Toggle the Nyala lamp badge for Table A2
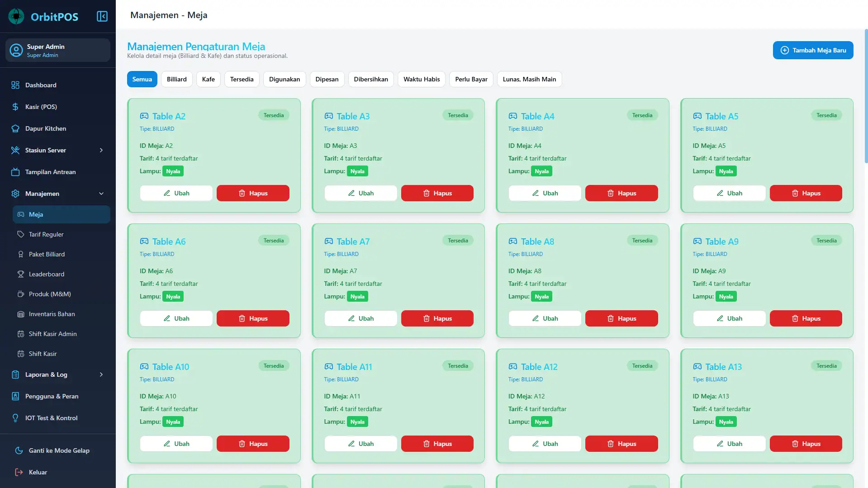The width and height of the screenshot is (868, 488). point(173,171)
